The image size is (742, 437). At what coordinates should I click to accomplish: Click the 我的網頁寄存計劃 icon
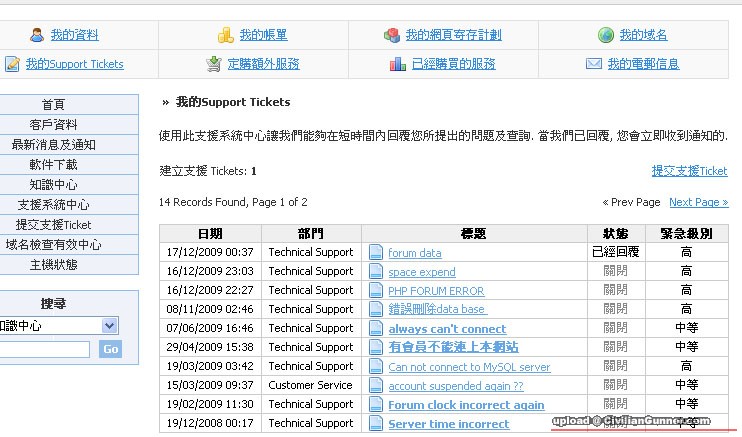click(392, 35)
